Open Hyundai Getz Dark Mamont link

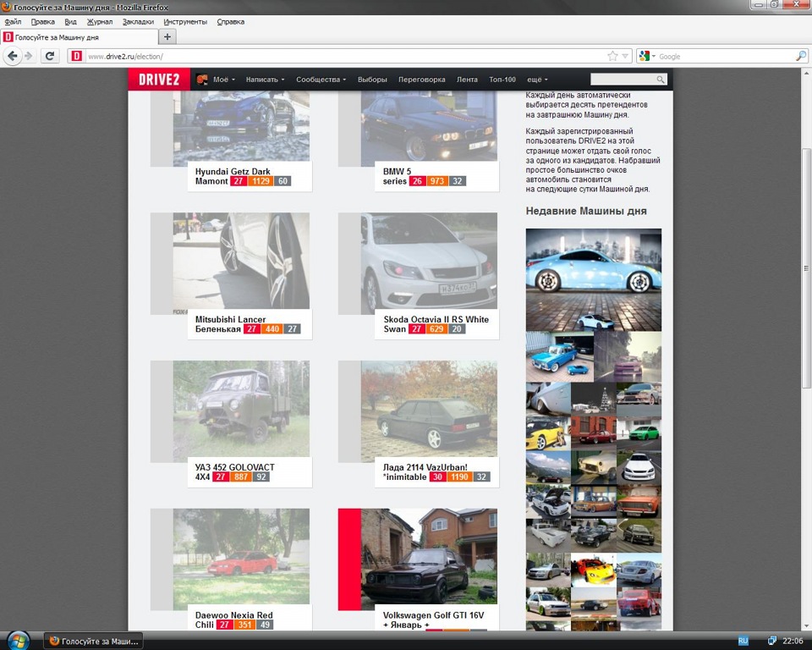point(233,176)
